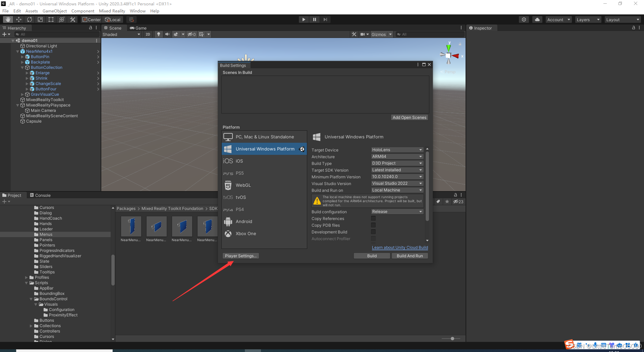Screen dimensions: 644x352
Task: Select the Hand tool in toolbar
Action: (x=8, y=19)
